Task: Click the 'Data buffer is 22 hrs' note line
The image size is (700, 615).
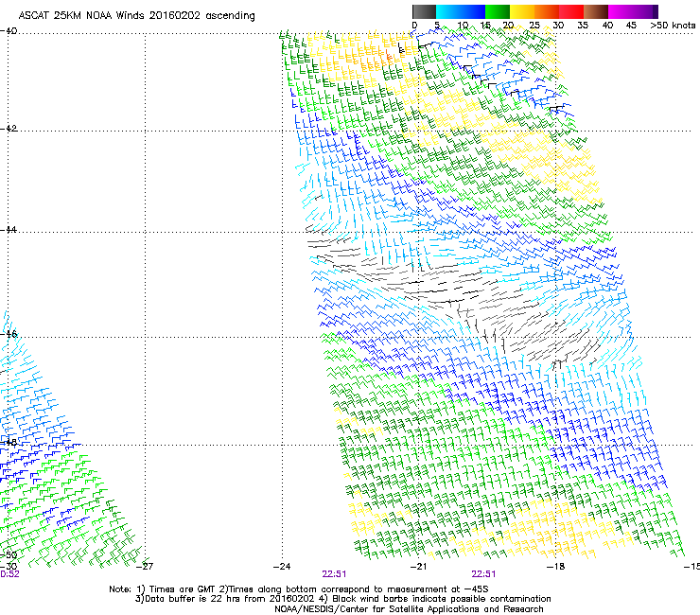Action: [x=342, y=599]
